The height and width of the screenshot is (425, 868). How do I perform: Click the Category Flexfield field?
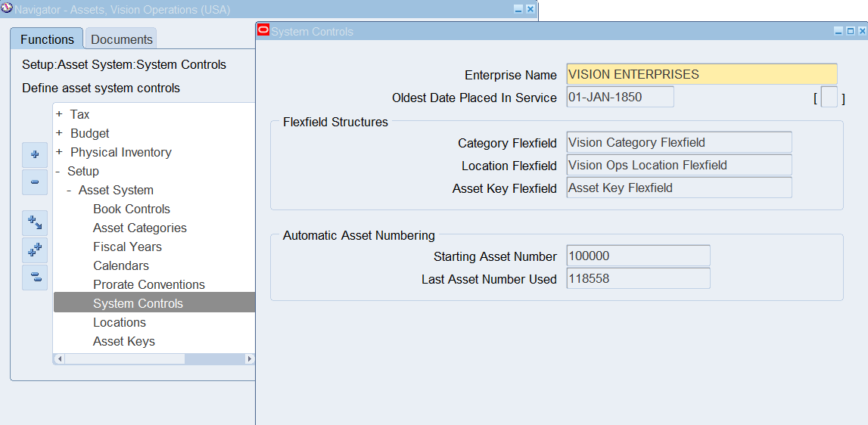pos(680,142)
